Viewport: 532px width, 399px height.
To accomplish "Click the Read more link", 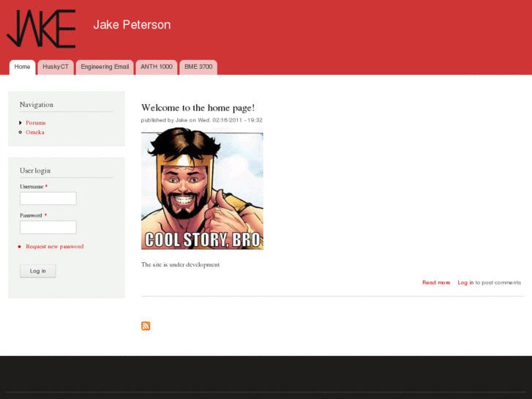I will [x=436, y=283].
